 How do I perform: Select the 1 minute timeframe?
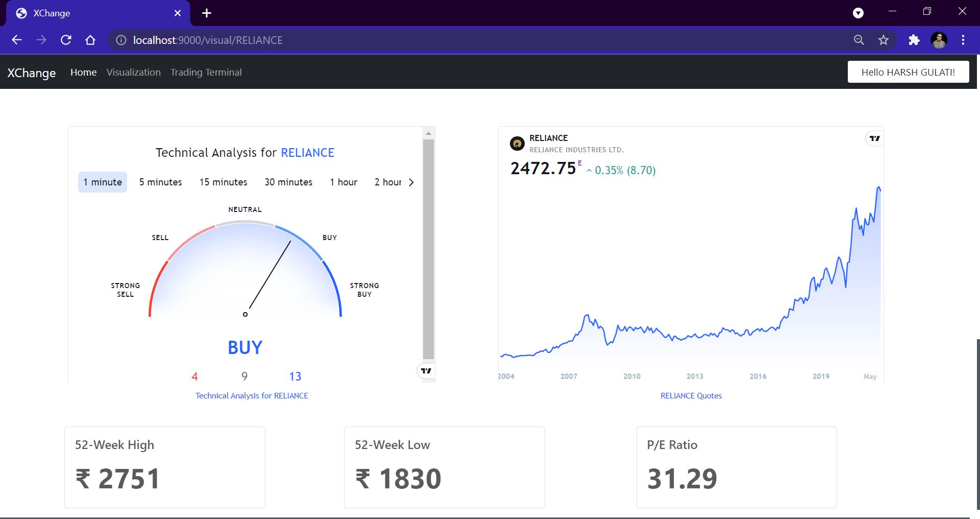[103, 182]
